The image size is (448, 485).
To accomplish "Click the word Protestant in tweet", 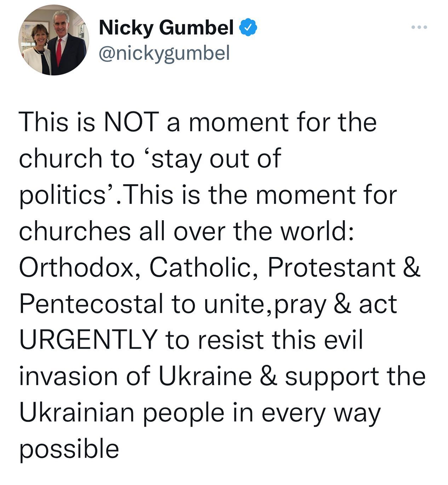I will [x=331, y=267].
